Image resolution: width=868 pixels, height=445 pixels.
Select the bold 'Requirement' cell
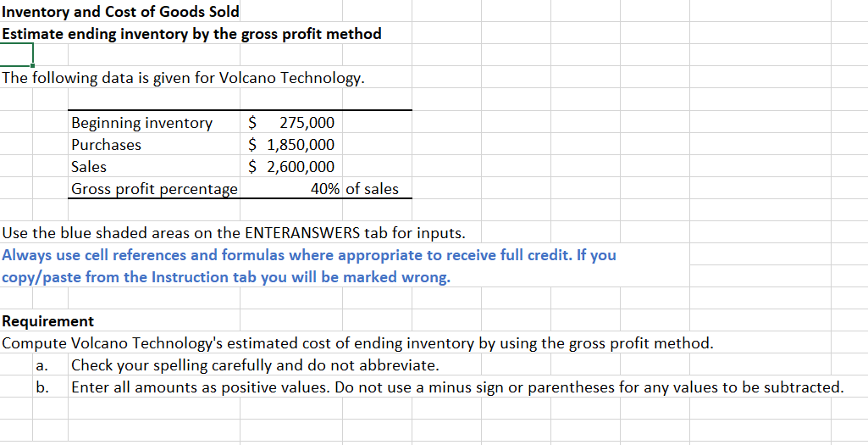[48, 321]
